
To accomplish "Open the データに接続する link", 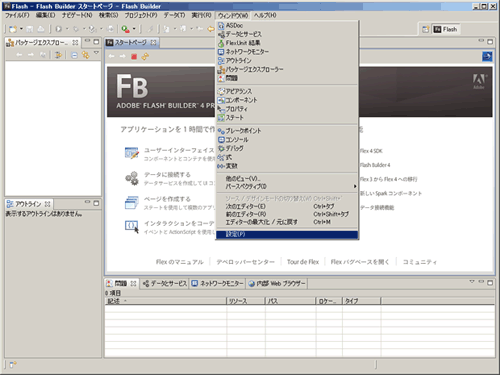I will pos(167,174).
